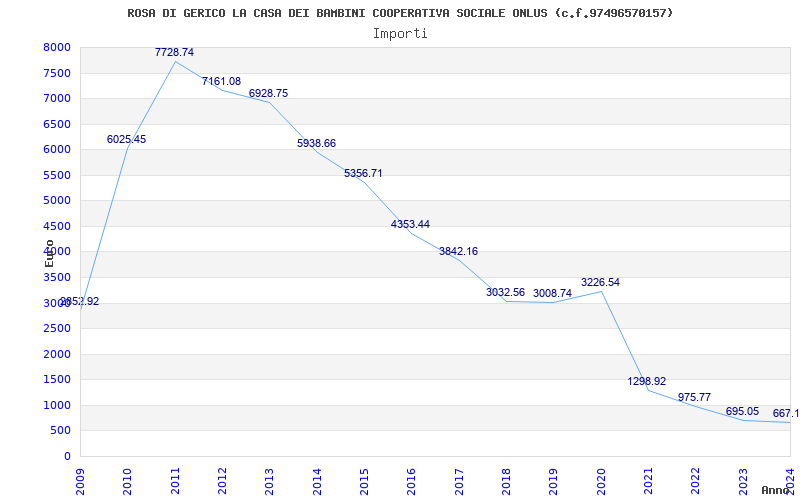Select the x-axis year 2020
This screenshot has height=500, width=800.
(x=601, y=482)
